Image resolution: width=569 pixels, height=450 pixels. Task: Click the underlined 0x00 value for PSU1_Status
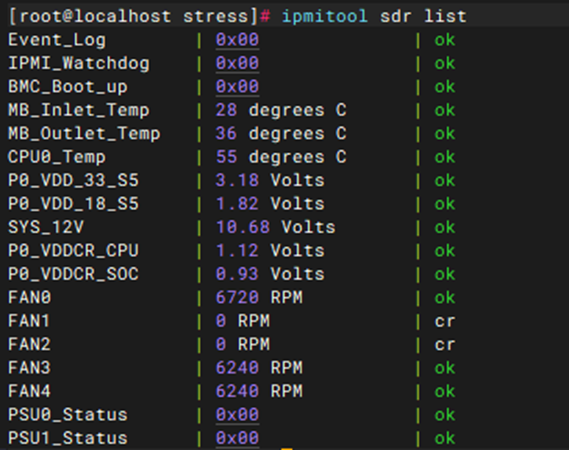coord(237,438)
